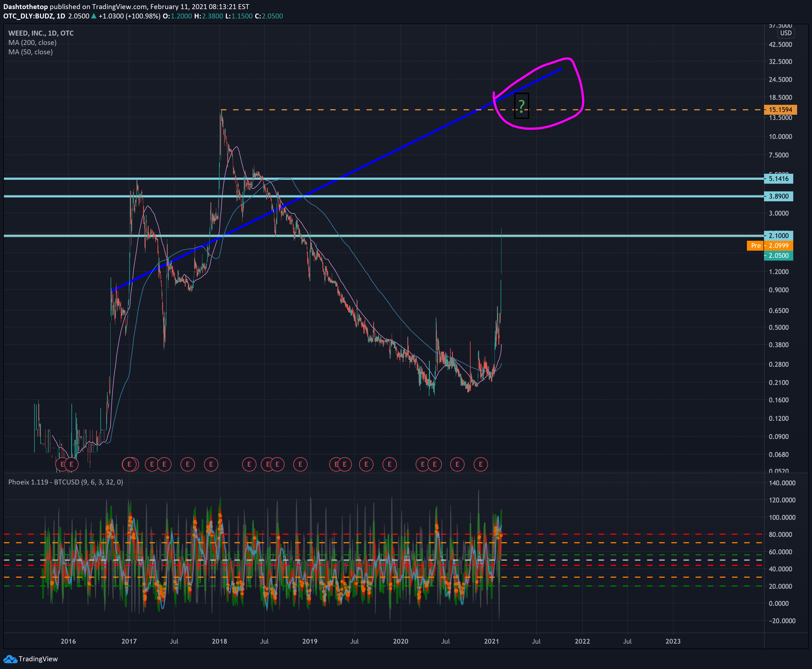
Task: Click the 0.6500 price scale label
Action: point(779,311)
